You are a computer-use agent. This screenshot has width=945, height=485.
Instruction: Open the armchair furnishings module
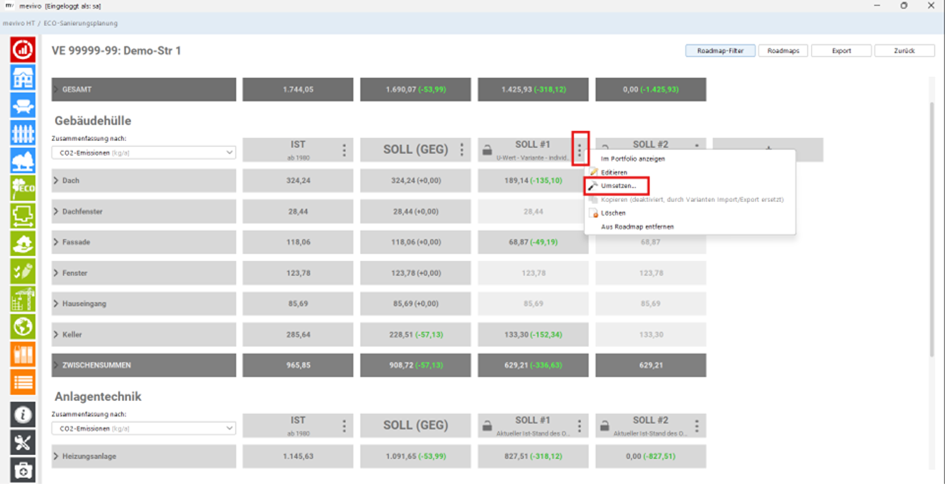coord(24,105)
